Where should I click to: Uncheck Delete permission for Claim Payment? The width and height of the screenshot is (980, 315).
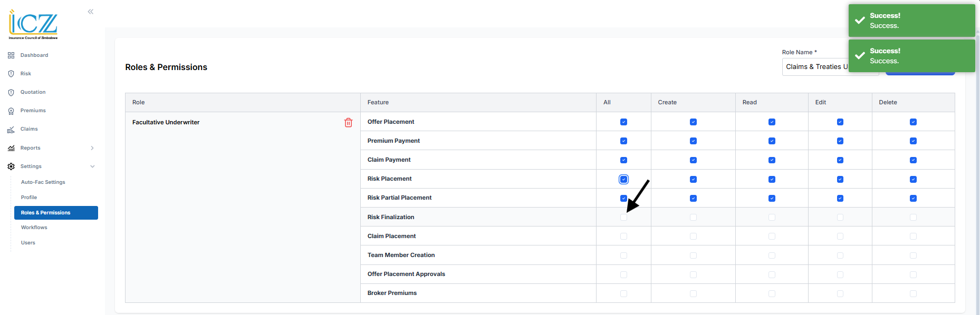point(913,160)
